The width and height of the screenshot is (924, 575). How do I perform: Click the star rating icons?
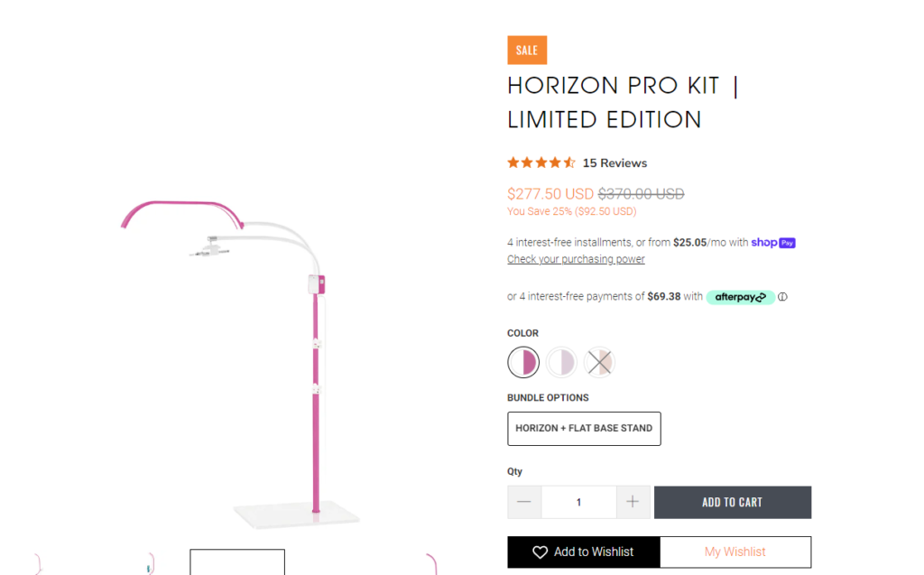point(541,162)
